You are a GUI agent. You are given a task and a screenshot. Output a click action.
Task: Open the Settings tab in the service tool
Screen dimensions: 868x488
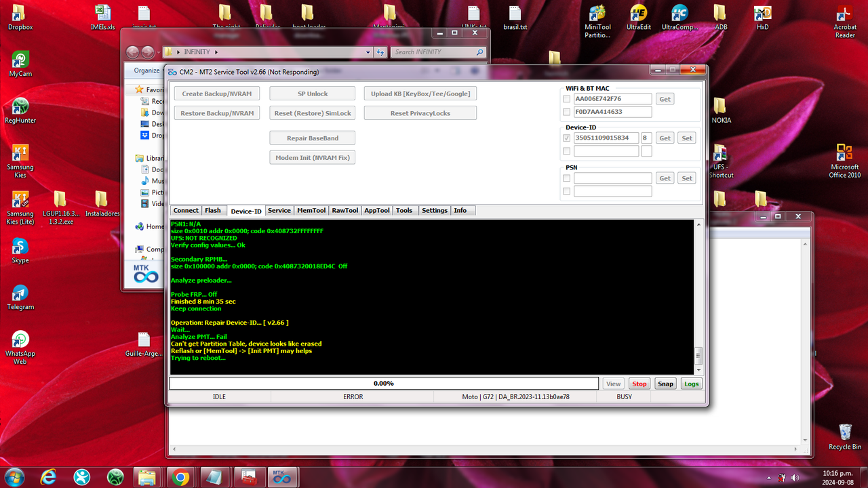(x=434, y=210)
